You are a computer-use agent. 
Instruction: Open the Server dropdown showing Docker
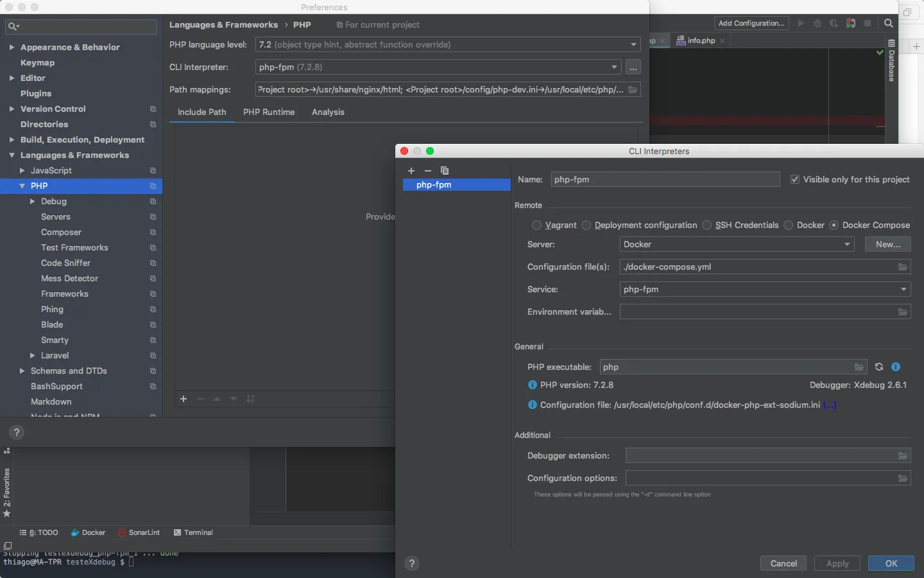737,245
